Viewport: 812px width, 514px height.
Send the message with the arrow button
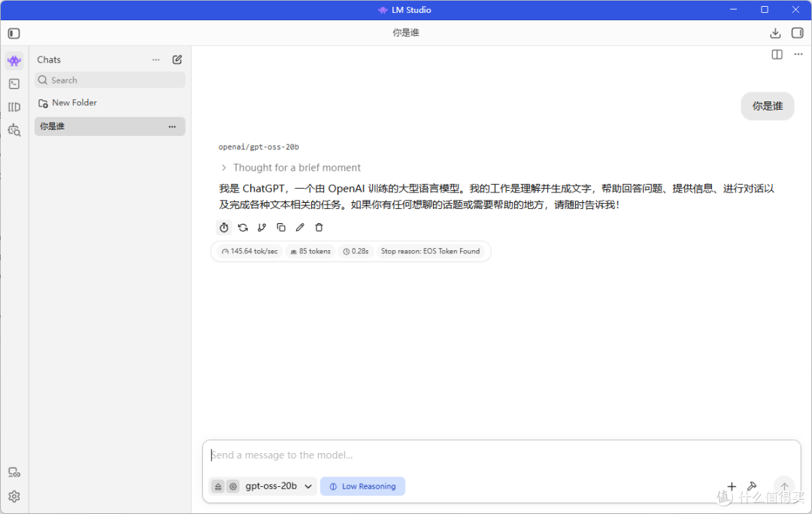(x=784, y=486)
